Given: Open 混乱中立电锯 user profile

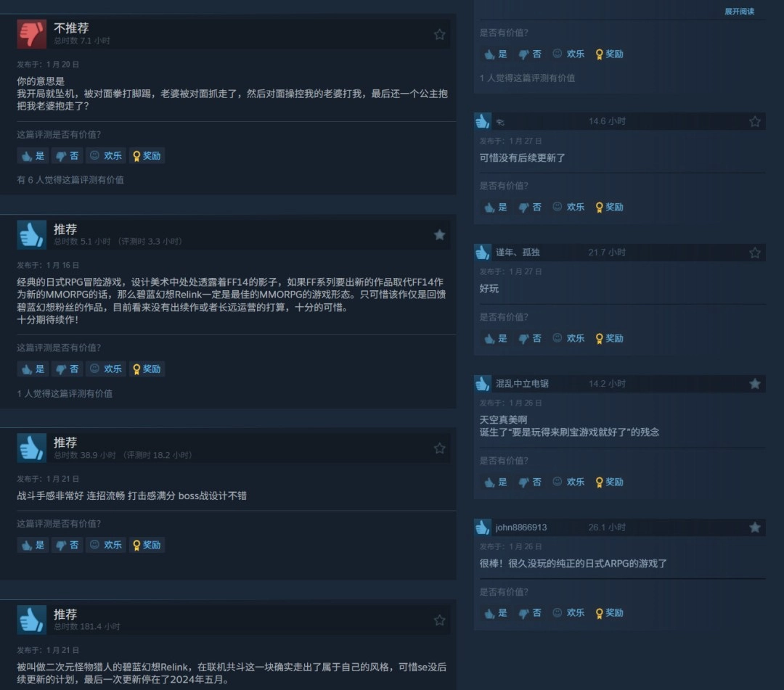Looking at the screenshot, I should tap(522, 384).
